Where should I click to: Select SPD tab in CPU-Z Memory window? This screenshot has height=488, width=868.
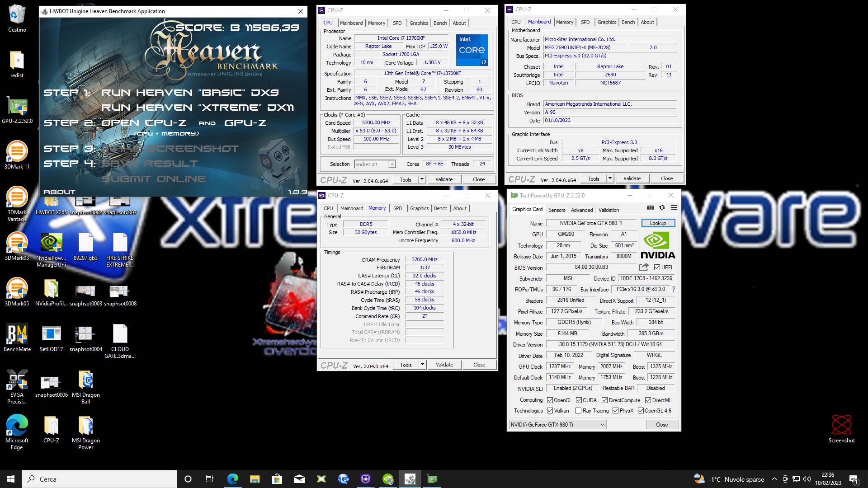pos(397,208)
